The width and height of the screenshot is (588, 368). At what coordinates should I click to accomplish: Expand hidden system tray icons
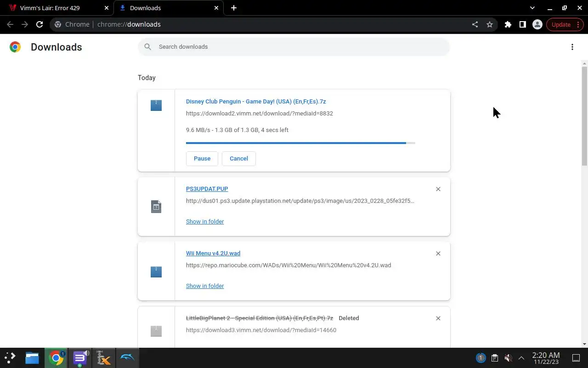point(521,358)
